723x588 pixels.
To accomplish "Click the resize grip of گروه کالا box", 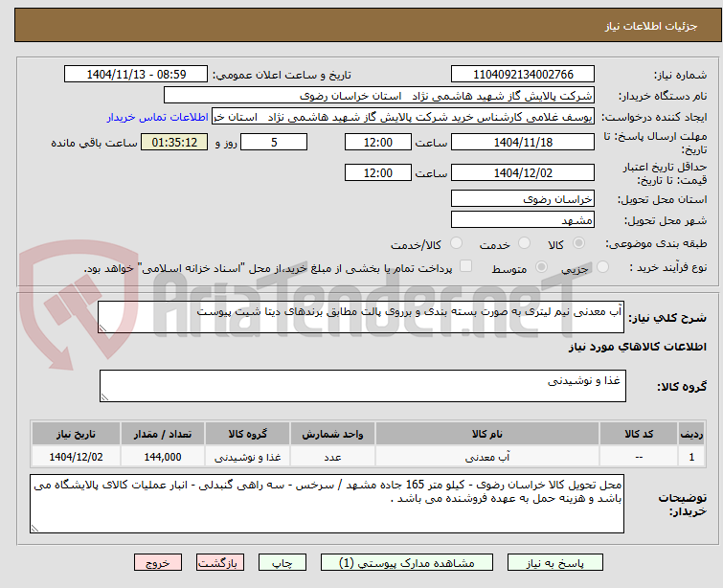I will pyautogui.click(x=104, y=397).
